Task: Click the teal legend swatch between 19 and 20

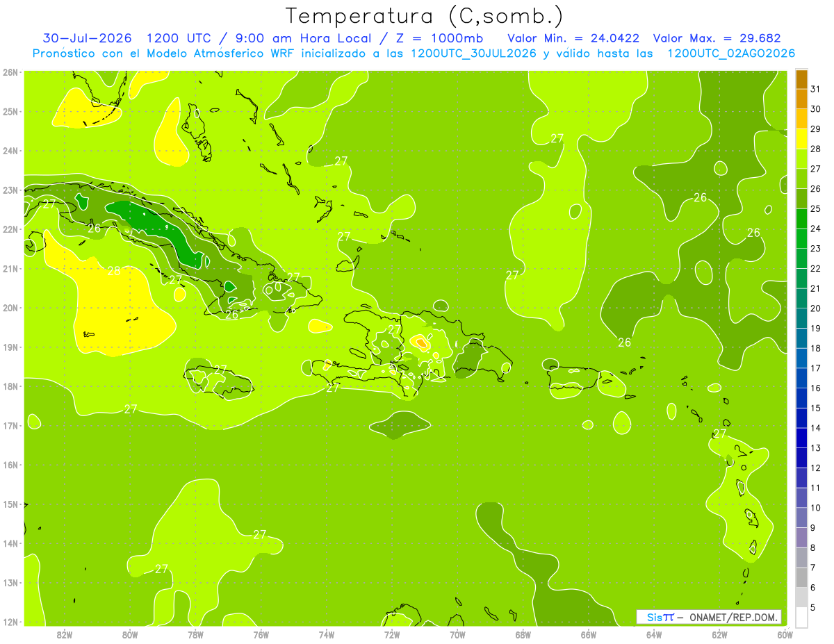Action: [801, 318]
